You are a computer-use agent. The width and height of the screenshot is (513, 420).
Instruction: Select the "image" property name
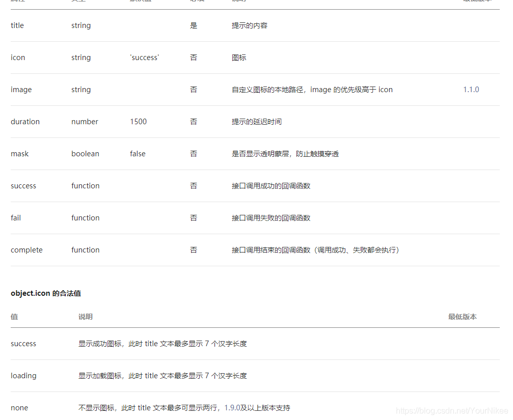pos(21,90)
